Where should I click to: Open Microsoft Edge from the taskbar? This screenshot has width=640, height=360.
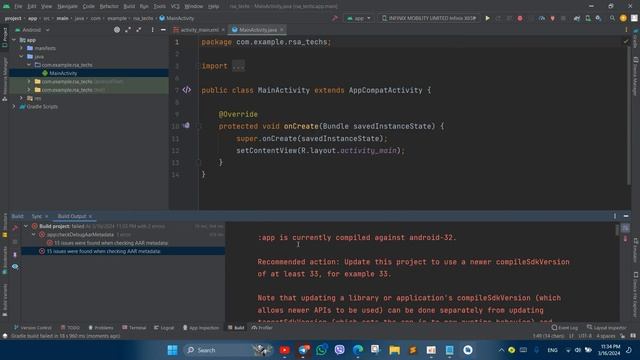(x=358, y=350)
